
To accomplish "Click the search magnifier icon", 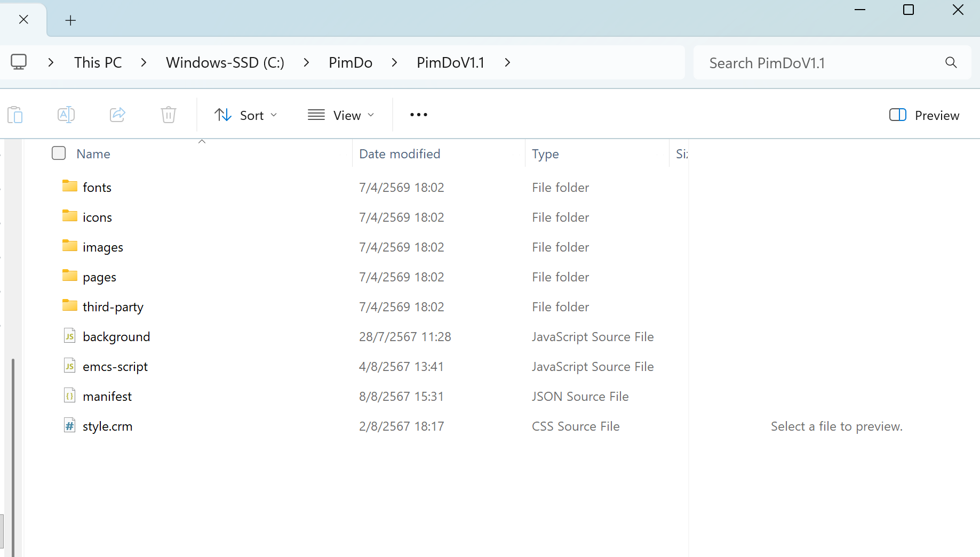I will coord(951,63).
